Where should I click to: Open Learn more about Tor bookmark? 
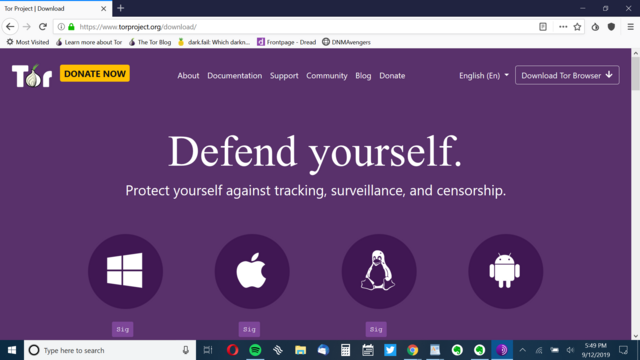click(89, 42)
